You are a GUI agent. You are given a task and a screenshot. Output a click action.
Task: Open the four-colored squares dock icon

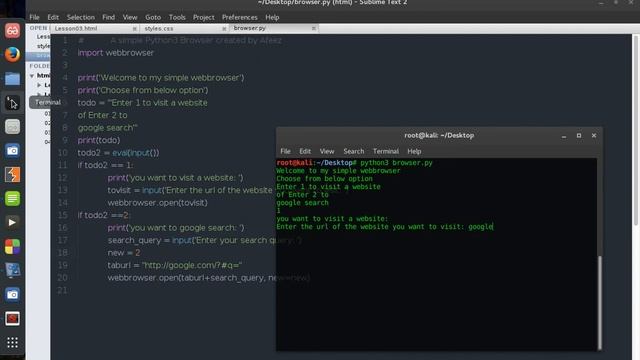(x=12, y=247)
